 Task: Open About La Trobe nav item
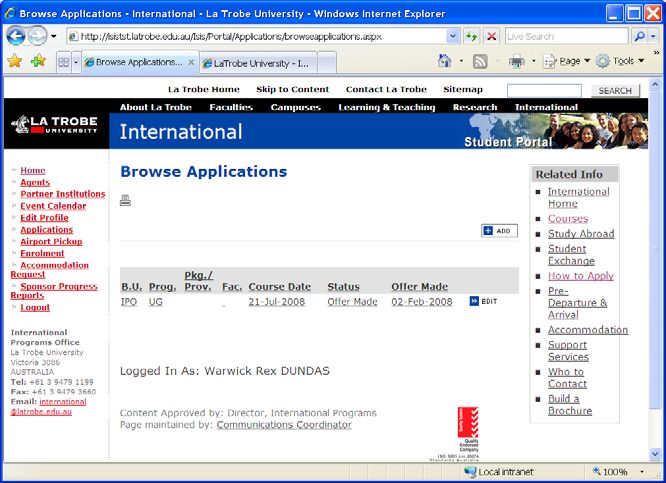(x=156, y=107)
